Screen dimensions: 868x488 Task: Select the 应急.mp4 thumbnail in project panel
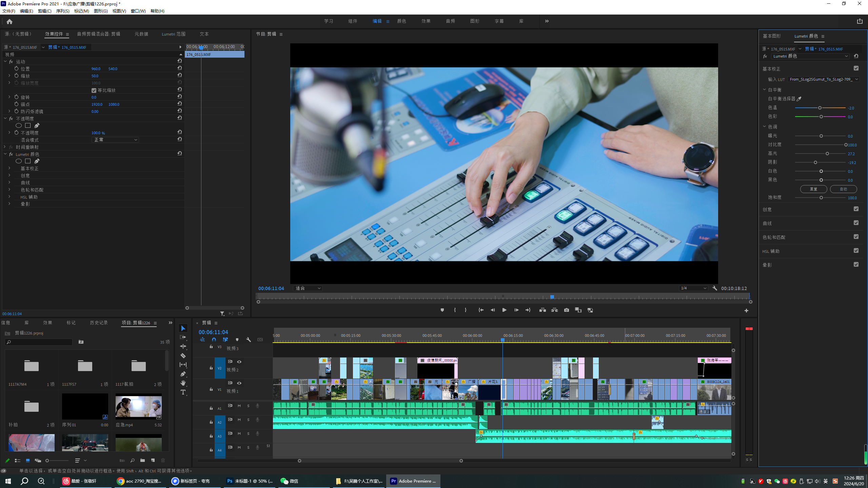138,407
